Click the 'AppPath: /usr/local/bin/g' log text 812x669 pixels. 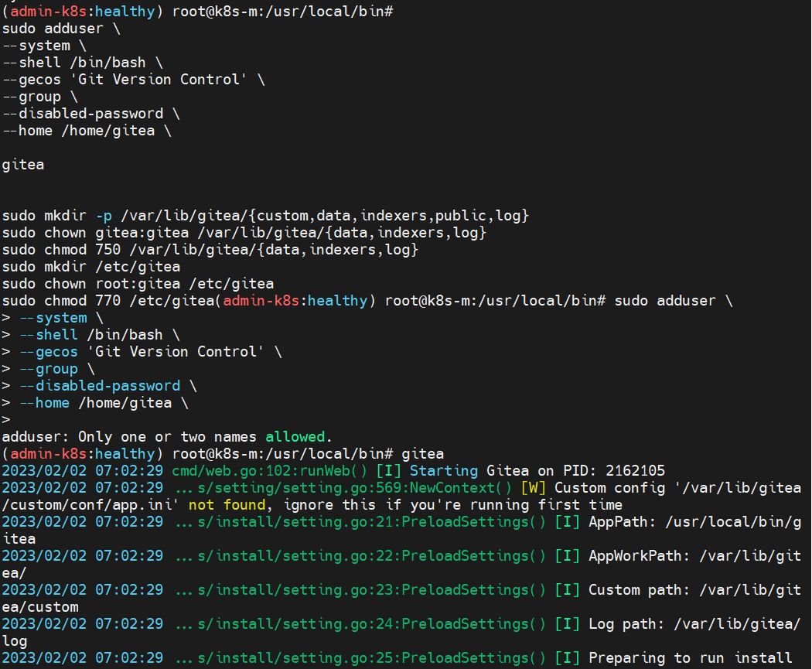click(x=694, y=522)
